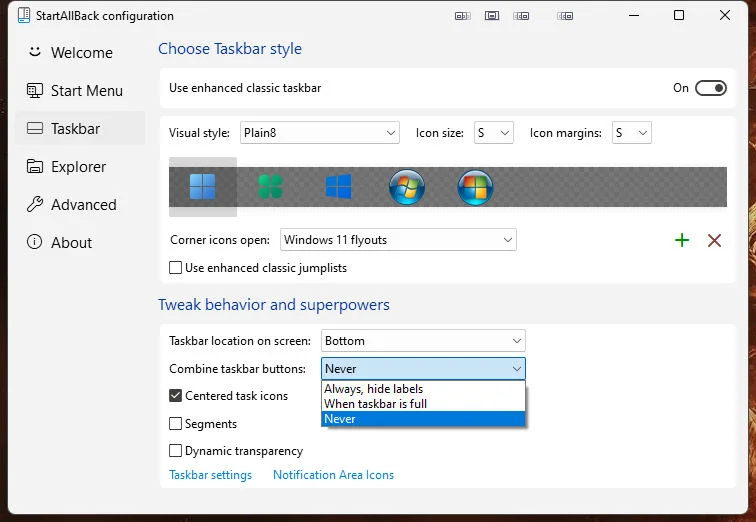This screenshot has height=522, width=756.
Task: Maximize the StartAllBack configuration window
Action: click(x=679, y=15)
